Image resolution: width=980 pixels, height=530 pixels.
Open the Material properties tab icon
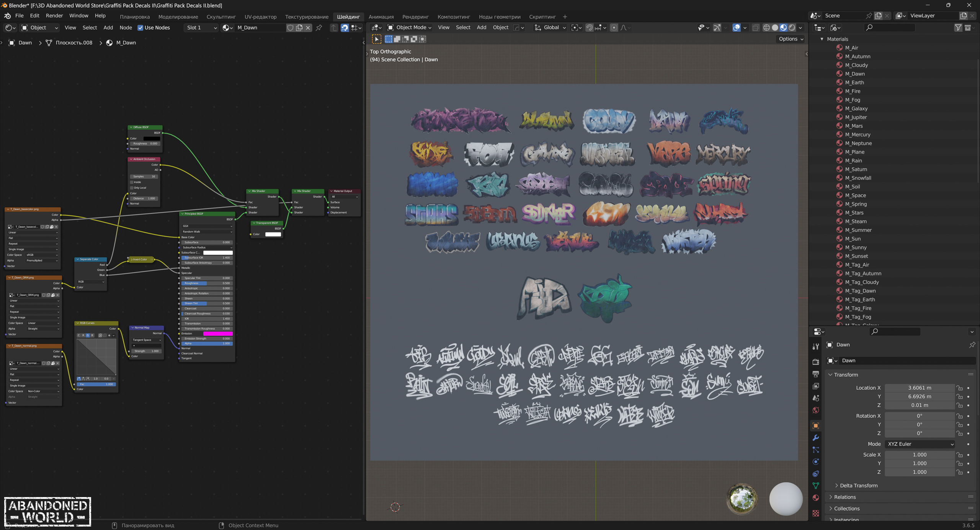(x=816, y=497)
